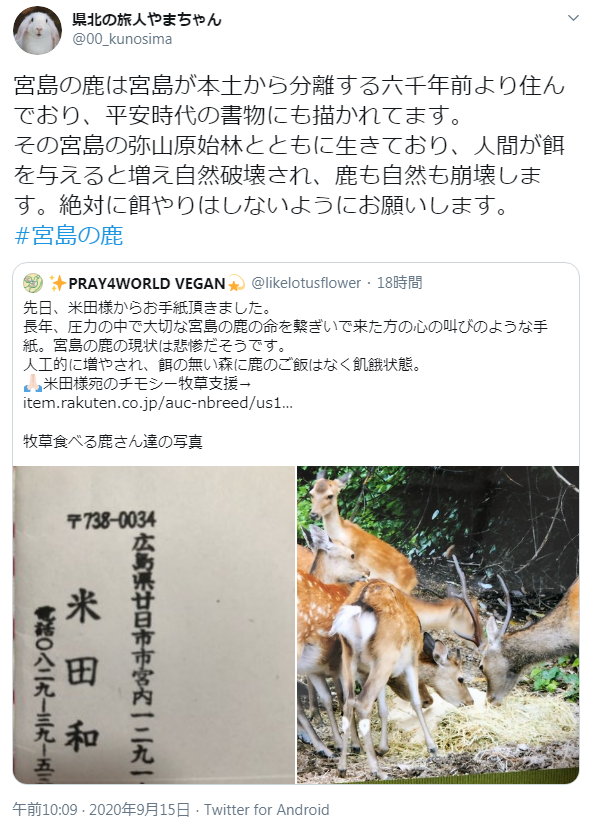The width and height of the screenshot is (593, 831).
Task: View the deer eating hay photo
Action: [438, 625]
